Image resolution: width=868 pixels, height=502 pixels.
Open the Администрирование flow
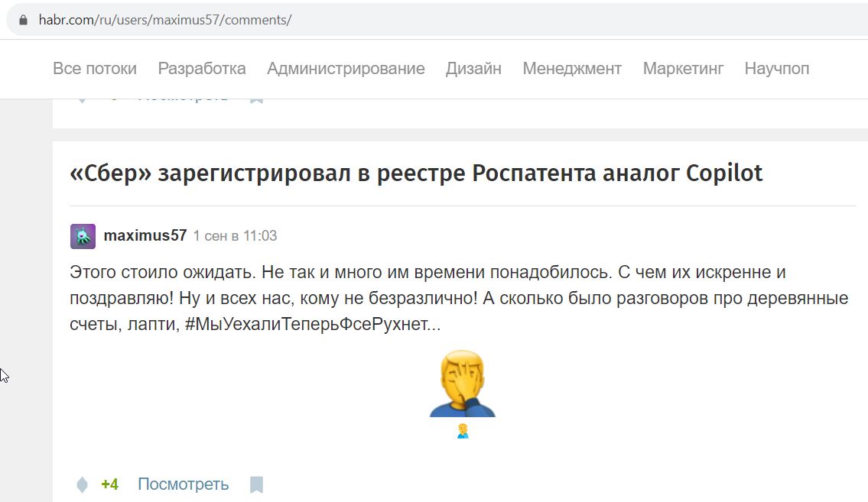coord(346,69)
